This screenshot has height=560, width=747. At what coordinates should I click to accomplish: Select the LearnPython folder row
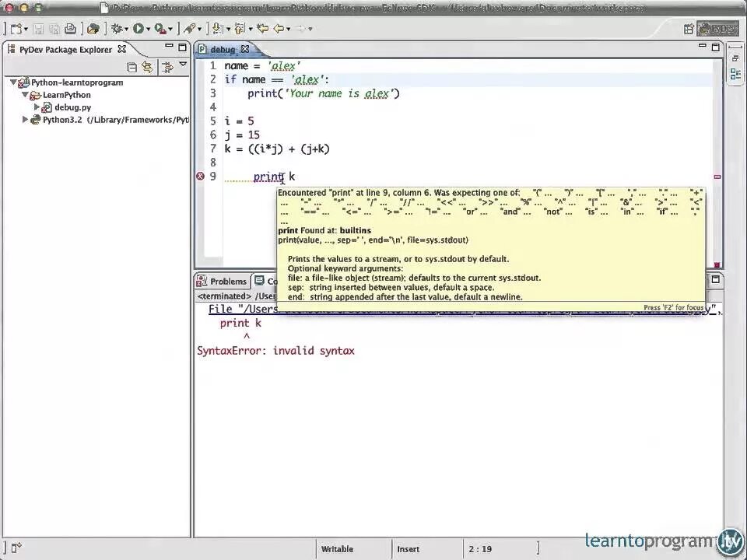pyautogui.click(x=66, y=95)
